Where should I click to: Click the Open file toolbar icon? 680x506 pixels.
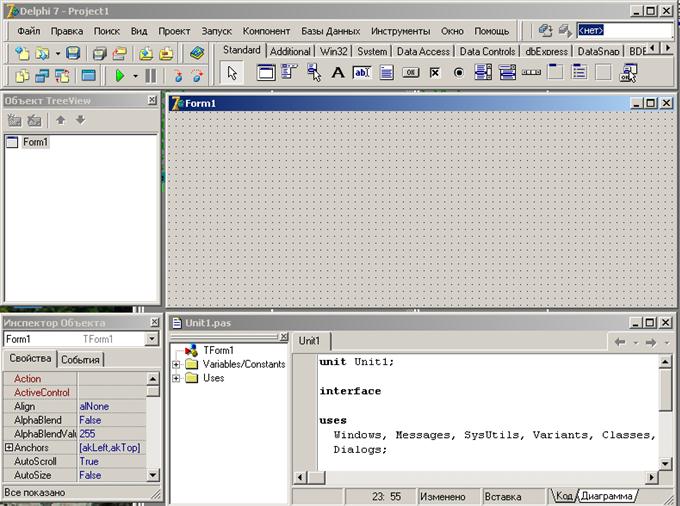(x=42, y=53)
